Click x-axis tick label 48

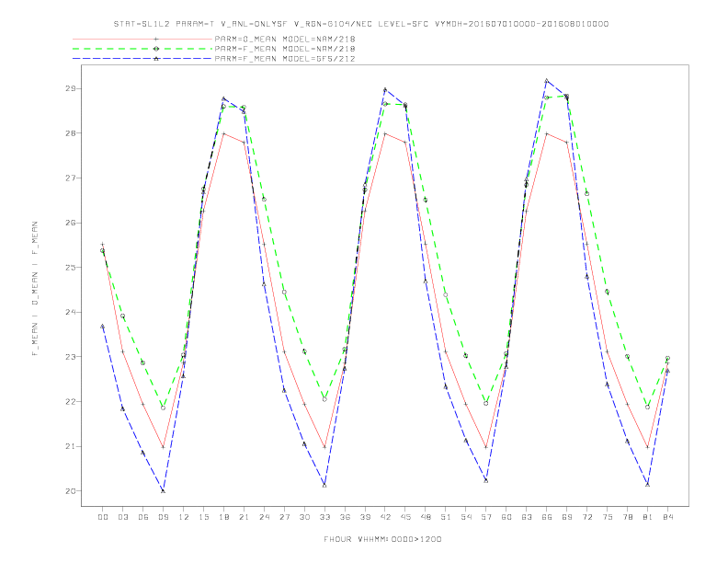pyautogui.click(x=426, y=517)
